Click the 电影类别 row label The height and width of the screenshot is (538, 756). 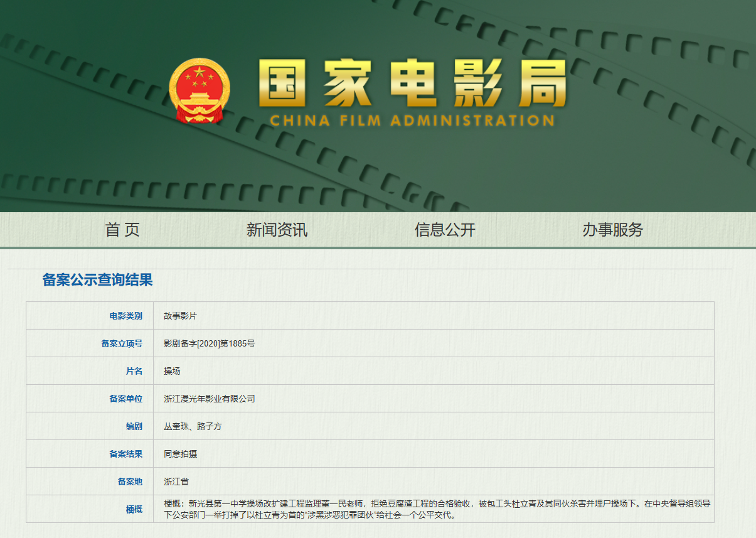(x=126, y=316)
